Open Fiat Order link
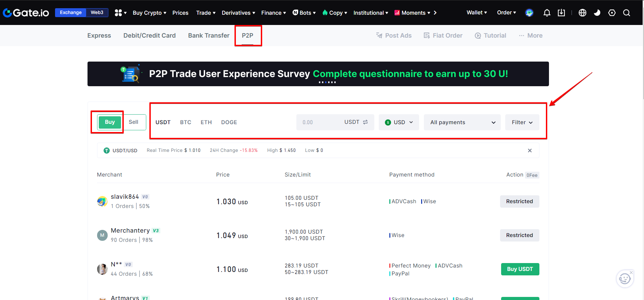The image size is (644, 300). click(x=443, y=36)
